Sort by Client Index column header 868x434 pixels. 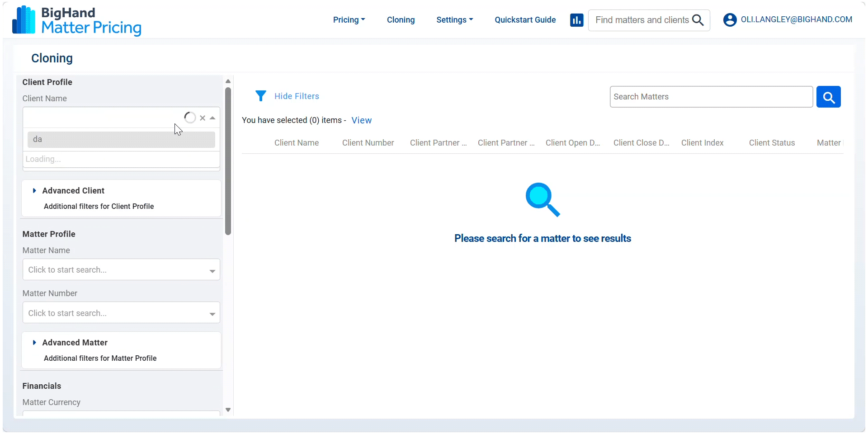coord(702,143)
